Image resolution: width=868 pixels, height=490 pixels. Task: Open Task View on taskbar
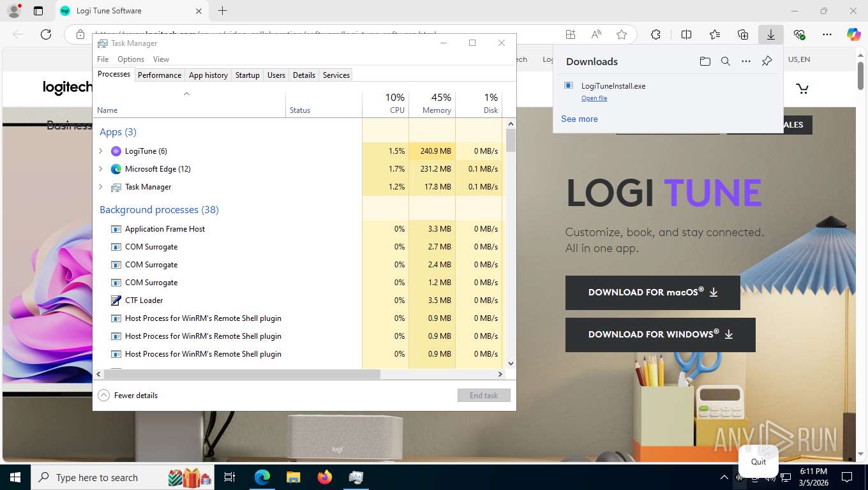(x=230, y=477)
